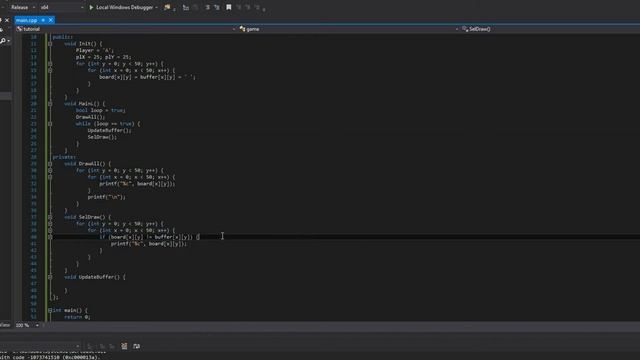Image resolution: width=640 pixels, height=360 pixels.
Task: Collapse the void Main() function block
Action: tap(50, 104)
